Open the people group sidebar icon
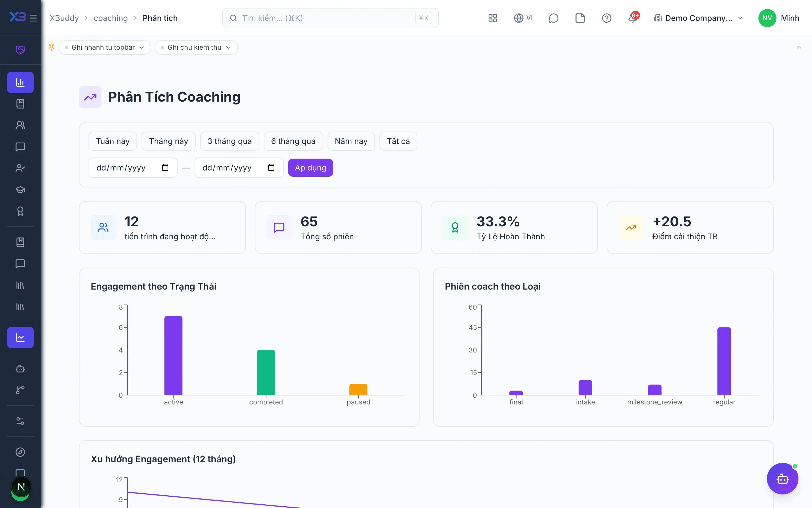 [20, 125]
